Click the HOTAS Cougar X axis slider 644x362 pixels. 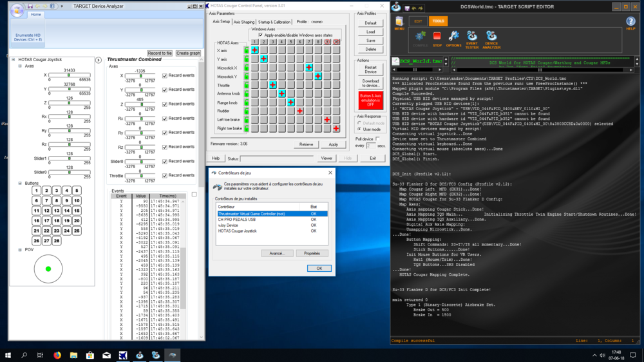coord(69,76)
